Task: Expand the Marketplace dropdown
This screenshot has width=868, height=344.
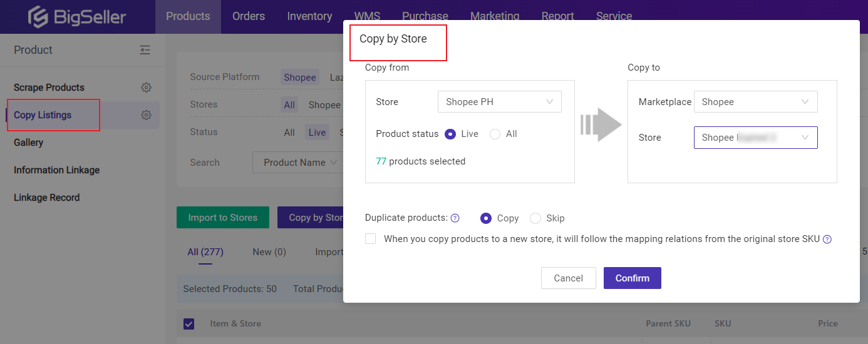Action: (755, 102)
